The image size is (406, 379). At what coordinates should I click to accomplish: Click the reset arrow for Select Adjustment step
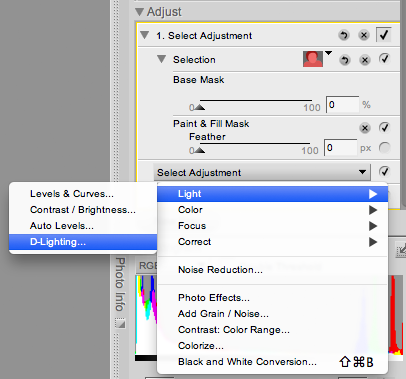pyautogui.click(x=344, y=35)
